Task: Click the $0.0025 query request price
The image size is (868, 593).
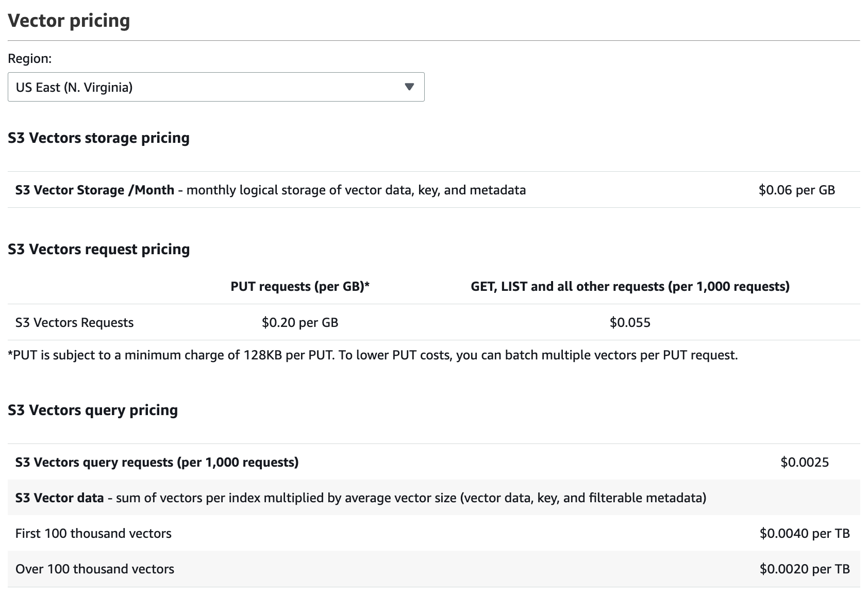Action: click(805, 463)
